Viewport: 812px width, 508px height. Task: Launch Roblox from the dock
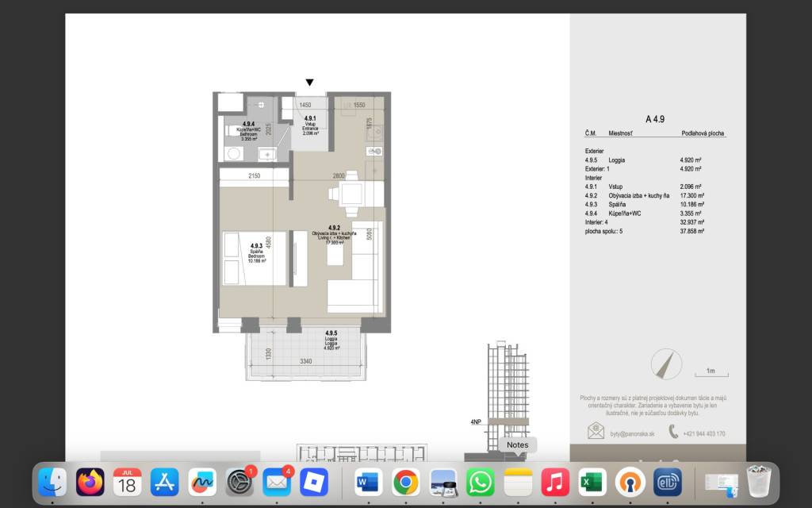(314, 482)
